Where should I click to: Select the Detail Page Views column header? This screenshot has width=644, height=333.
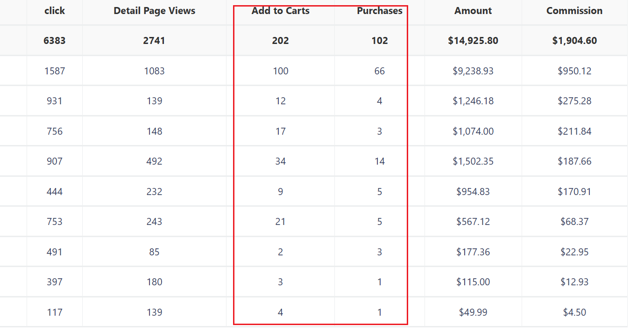(155, 11)
